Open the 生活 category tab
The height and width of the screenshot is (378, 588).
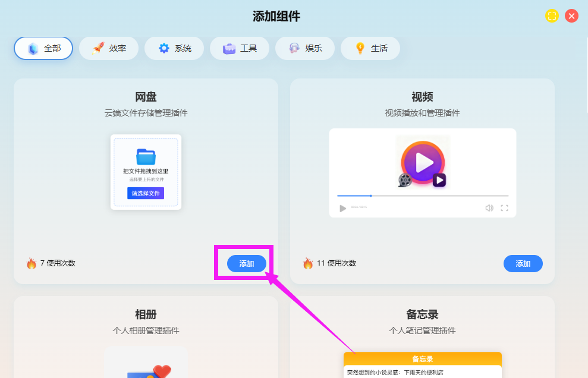pyautogui.click(x=370, y=48)
